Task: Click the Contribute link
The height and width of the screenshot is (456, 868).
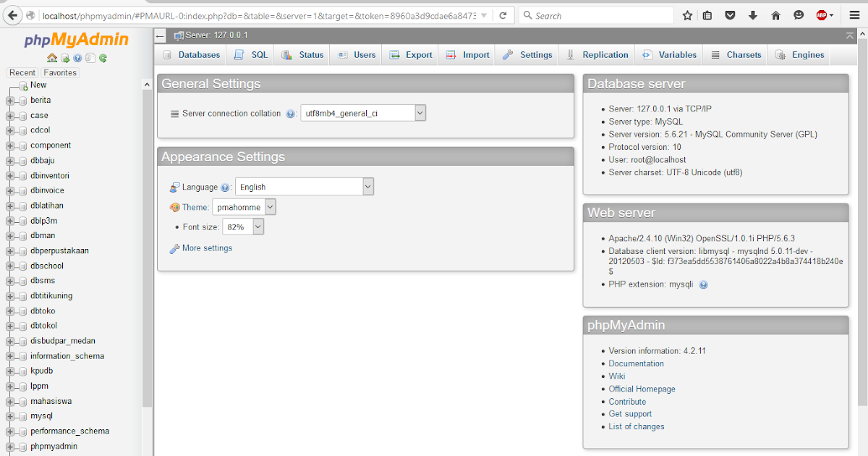Action: (x=627, y=402)
